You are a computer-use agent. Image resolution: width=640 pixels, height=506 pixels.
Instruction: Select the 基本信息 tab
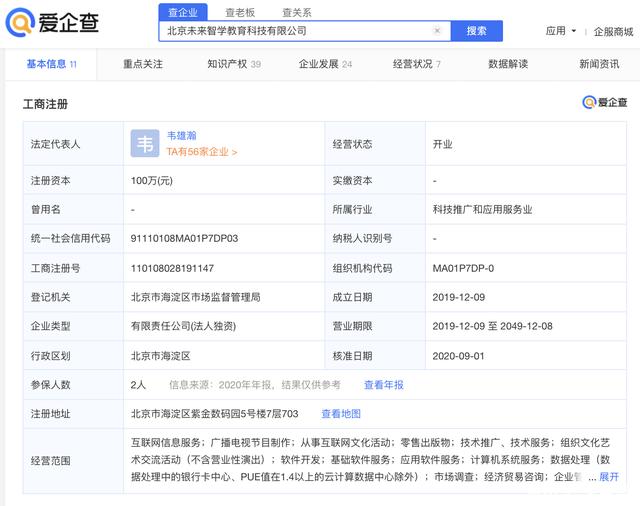(51, 64)
